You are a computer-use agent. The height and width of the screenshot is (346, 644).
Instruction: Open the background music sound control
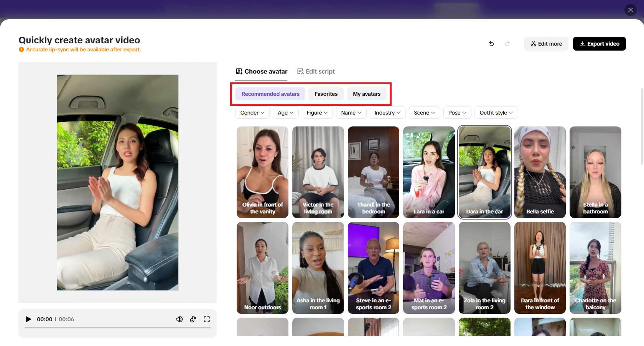point(193,319)
